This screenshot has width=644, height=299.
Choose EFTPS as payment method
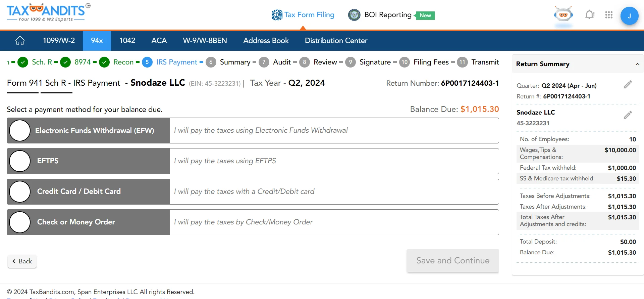(20, 161)
